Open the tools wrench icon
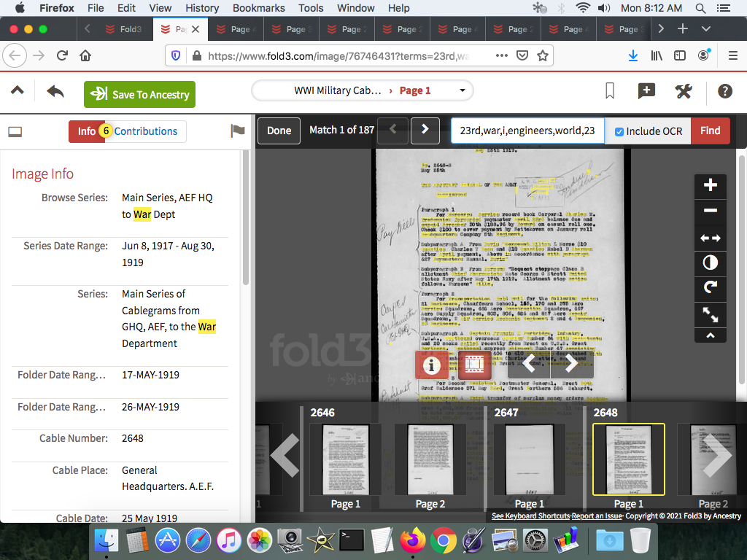Image resolution: width=747 pixels, height=560 pixels. [684, 91]
